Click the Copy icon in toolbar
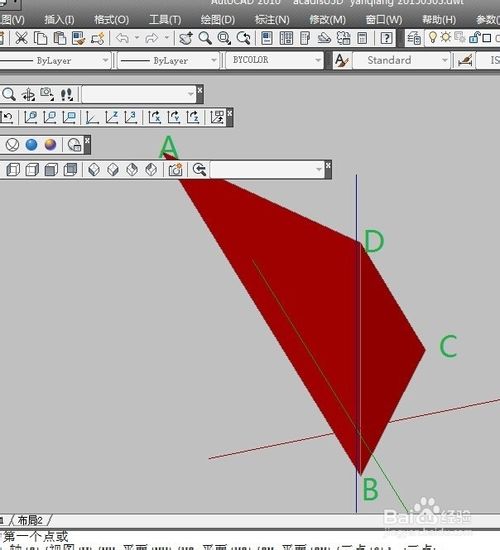Screen dimensions: 500x550 (40, 38)
